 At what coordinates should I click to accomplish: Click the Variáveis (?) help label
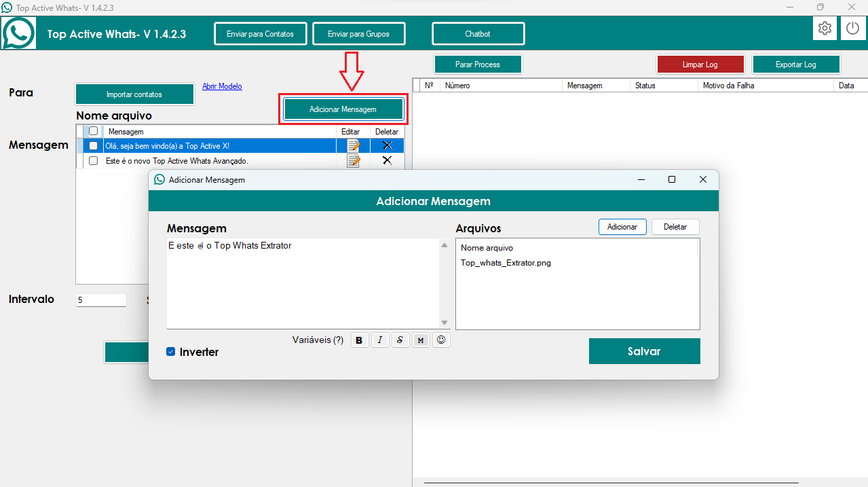pos(318,340)
